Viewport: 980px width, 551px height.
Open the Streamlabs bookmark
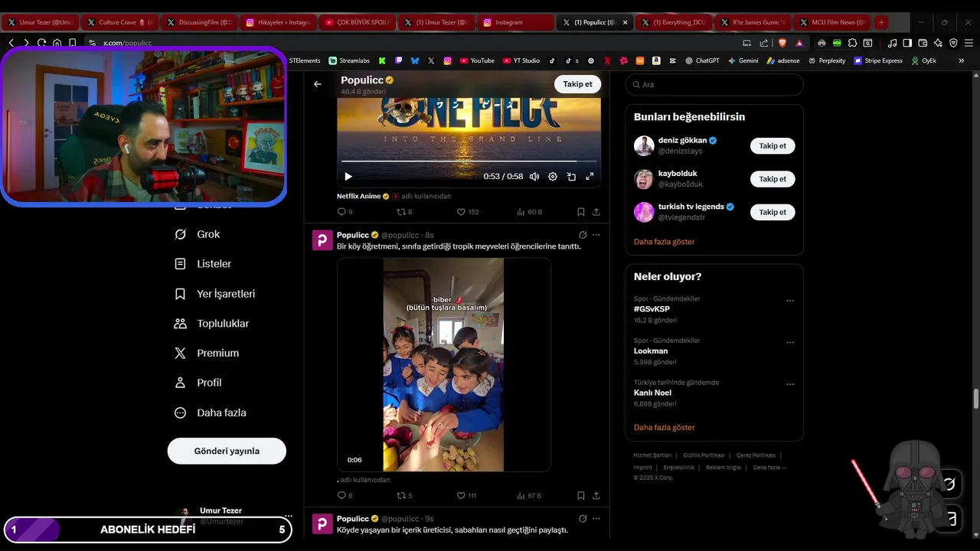pos(349,60)
